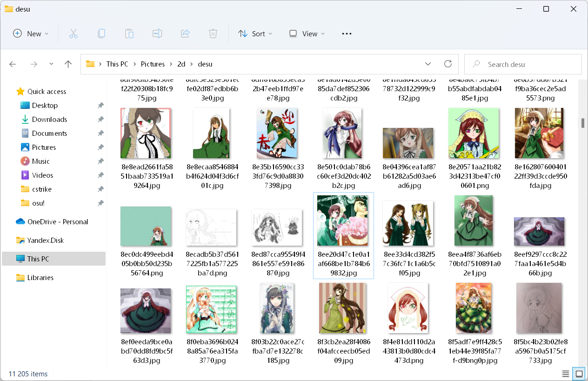Open the Sort dropdown menu
The width and height of the screenshot is (588, 381).
tap(255, 33)
